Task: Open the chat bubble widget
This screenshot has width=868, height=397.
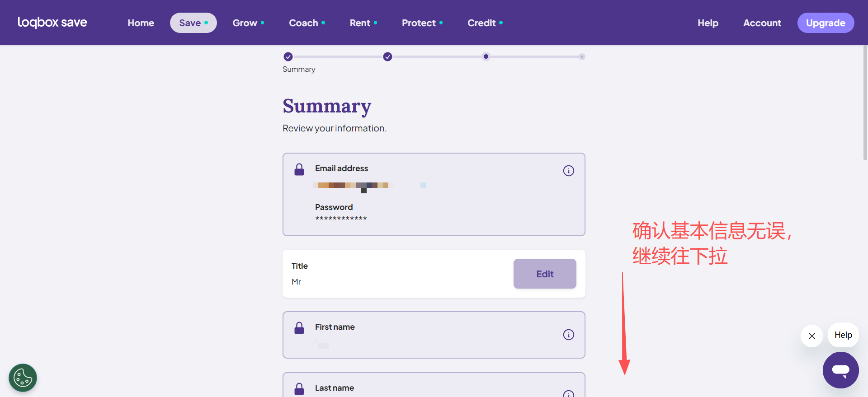Action: [840, 370]
